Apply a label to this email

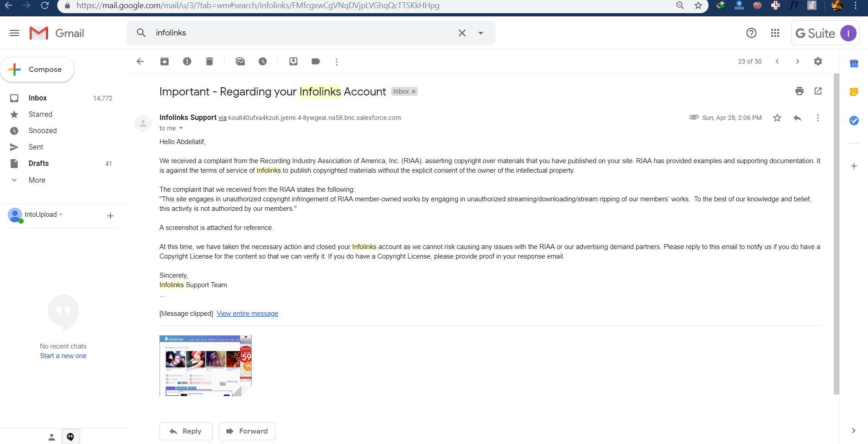point(316,61)
